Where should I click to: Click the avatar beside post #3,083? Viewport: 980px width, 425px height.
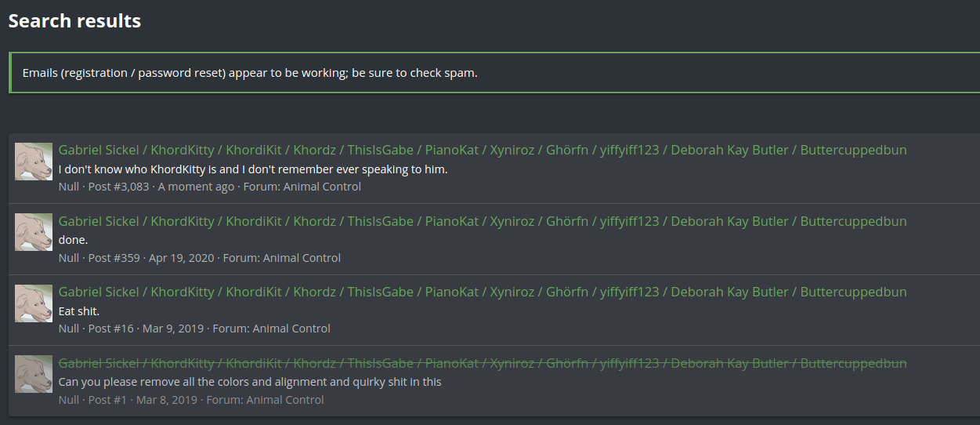pyautogui.click(x=34, y=162)
